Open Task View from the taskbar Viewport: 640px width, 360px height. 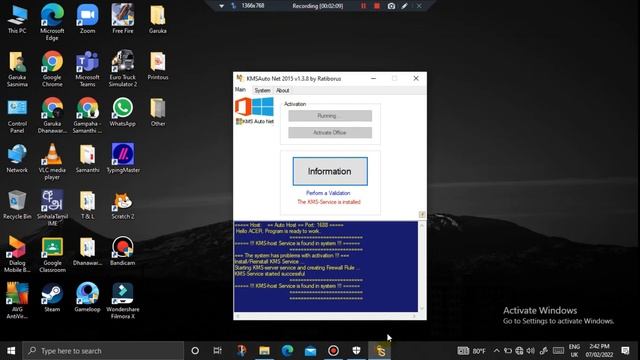click(x=218, y=351)
